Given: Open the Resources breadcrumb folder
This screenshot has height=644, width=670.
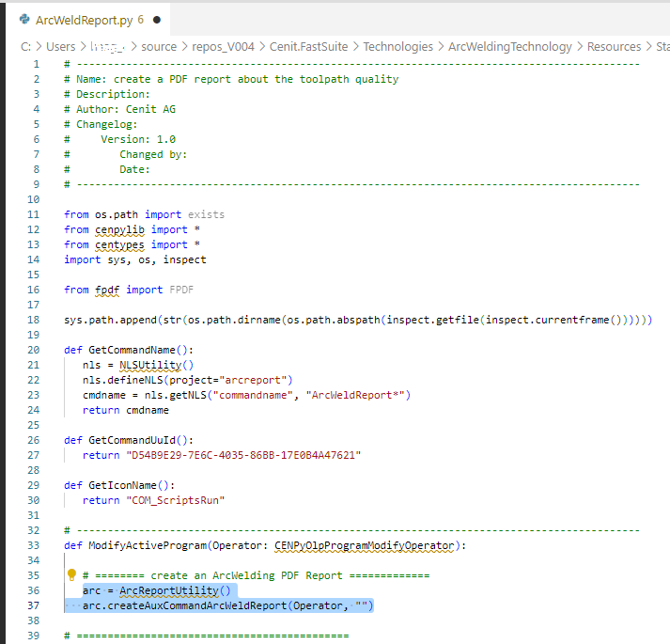Looking at the screenshot, I should click(x=614, y=46).
